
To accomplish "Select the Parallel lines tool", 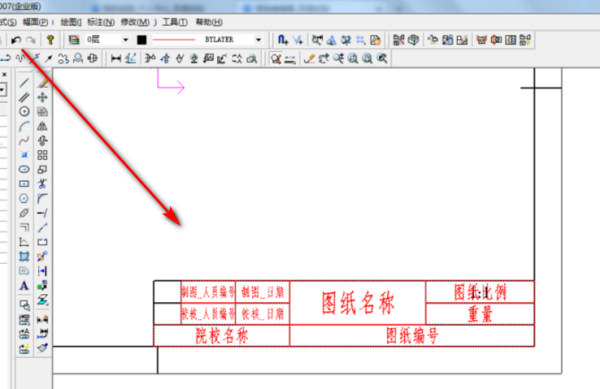I will (24, 97).
